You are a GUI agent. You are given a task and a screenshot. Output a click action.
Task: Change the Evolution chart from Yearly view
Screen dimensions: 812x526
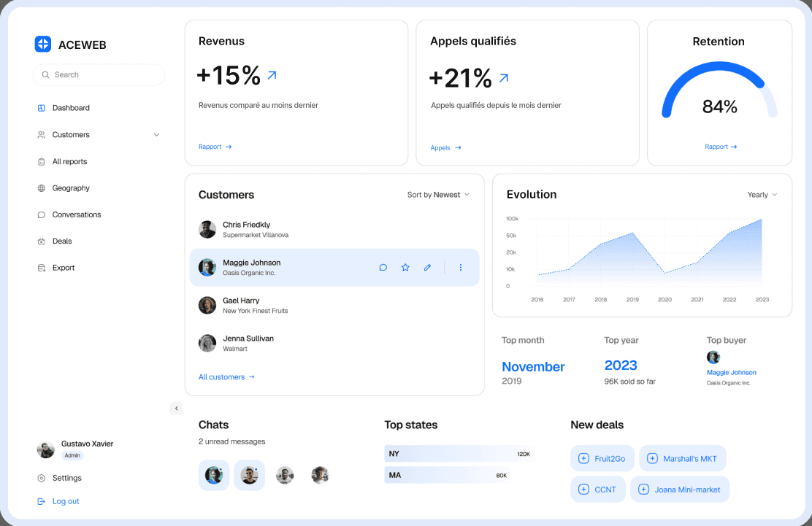coord(761,195)
